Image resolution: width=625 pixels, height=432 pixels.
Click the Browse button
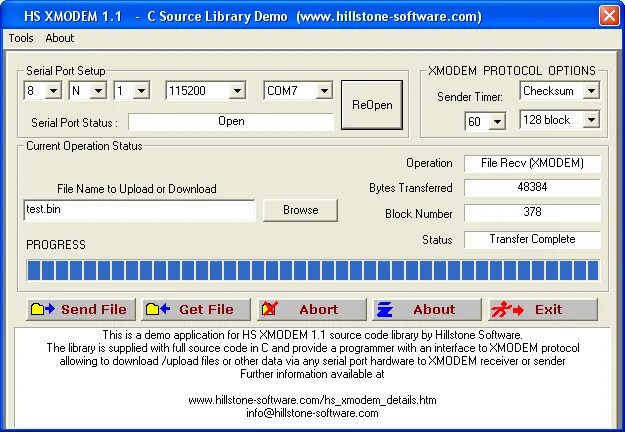tap(300, 210)
